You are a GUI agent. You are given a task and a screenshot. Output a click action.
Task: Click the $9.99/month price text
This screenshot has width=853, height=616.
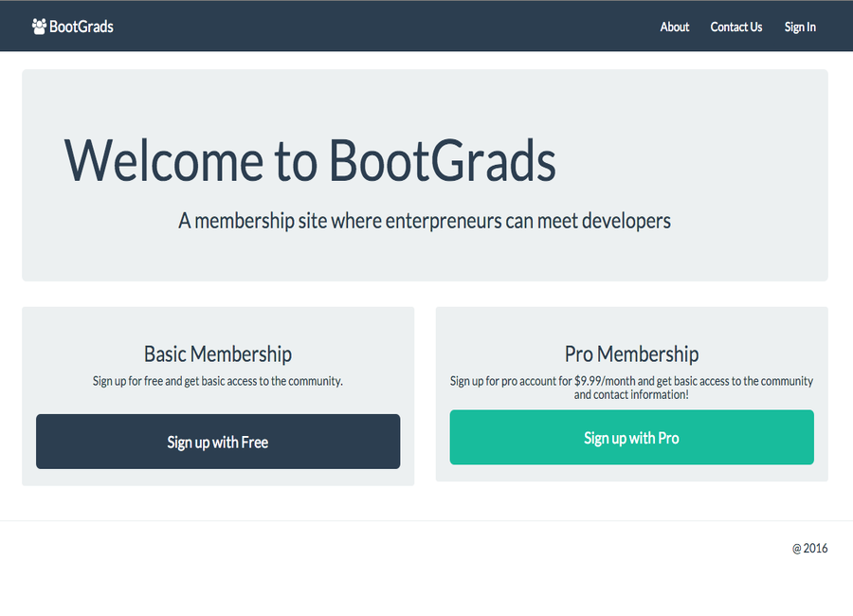point(605,381)
